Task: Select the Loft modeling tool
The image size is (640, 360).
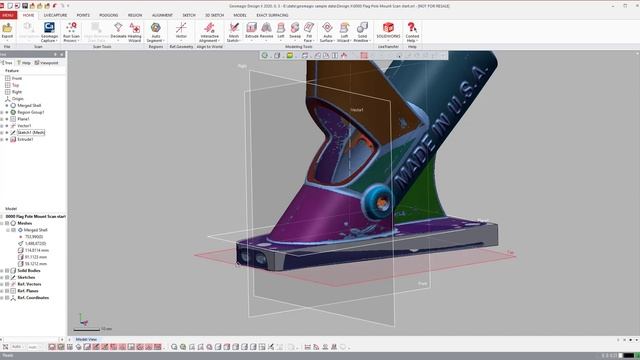Action: [281, 31]
